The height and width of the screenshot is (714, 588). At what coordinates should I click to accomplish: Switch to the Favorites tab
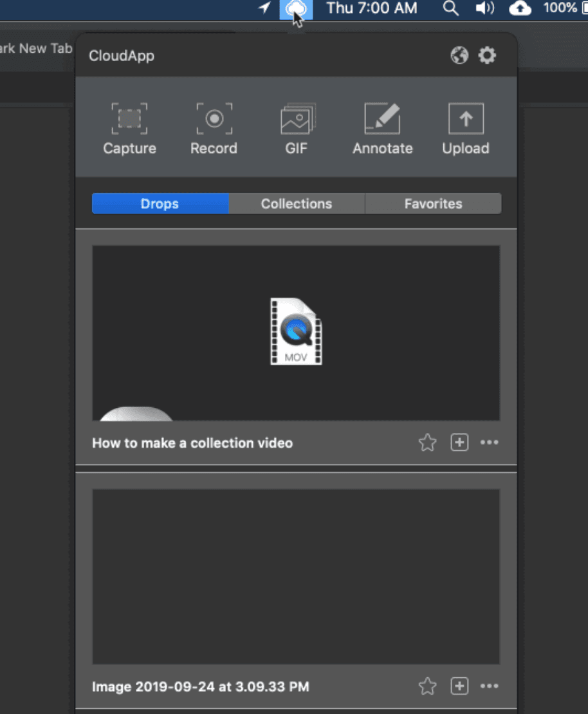tap(433, 203)
